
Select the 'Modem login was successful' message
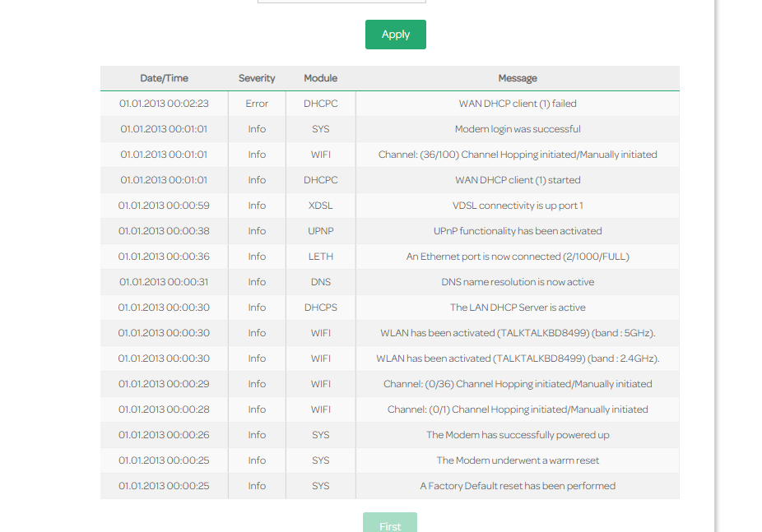[518, 129]
